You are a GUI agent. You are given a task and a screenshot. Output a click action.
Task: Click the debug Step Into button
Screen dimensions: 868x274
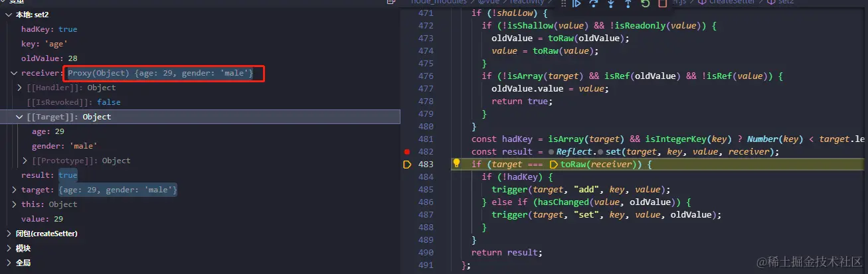pyautogui.click(x=611, y=3)
